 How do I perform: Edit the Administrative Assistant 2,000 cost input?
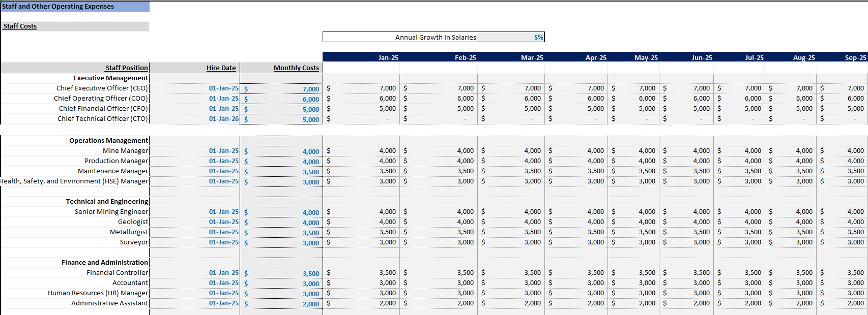(281, 304)
